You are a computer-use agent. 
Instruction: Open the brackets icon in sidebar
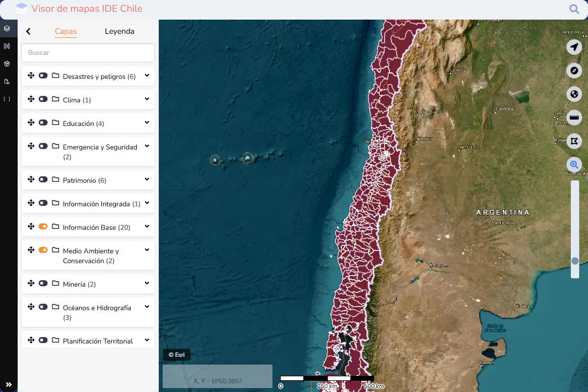click(x=7, y=99)
